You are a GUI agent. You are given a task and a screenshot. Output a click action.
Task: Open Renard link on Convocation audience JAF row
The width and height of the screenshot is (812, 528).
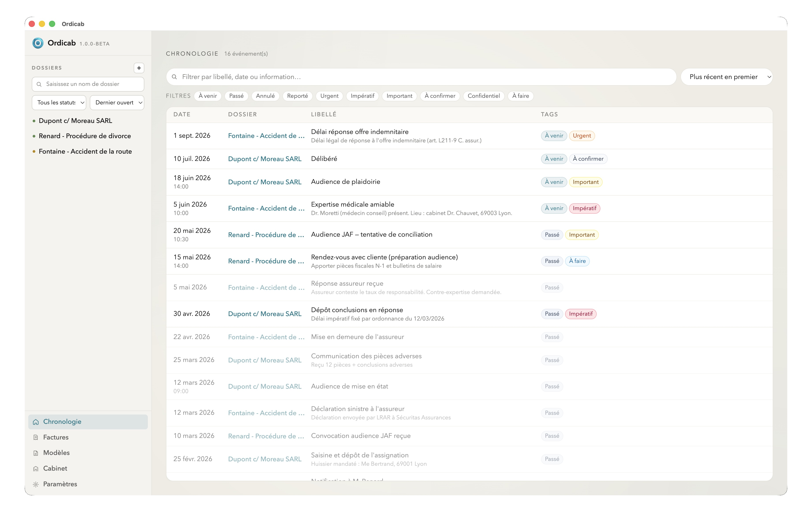point(266,437)
